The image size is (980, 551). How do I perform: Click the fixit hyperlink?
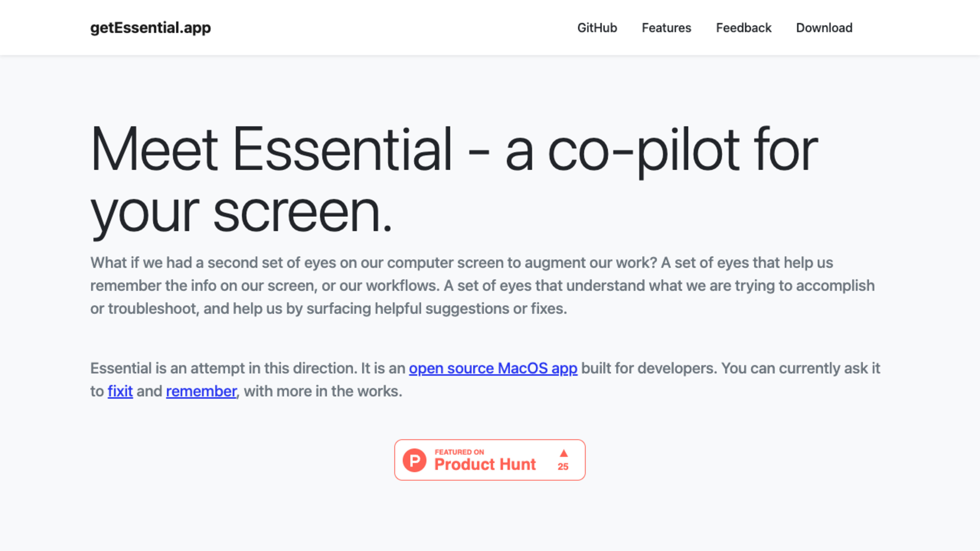(120, 391)
